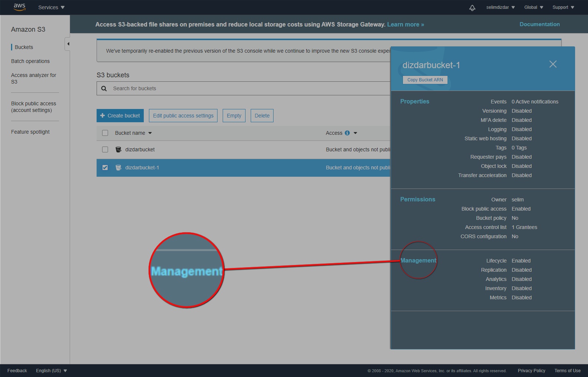Click the Inventory label

click(x=496, y=288)
